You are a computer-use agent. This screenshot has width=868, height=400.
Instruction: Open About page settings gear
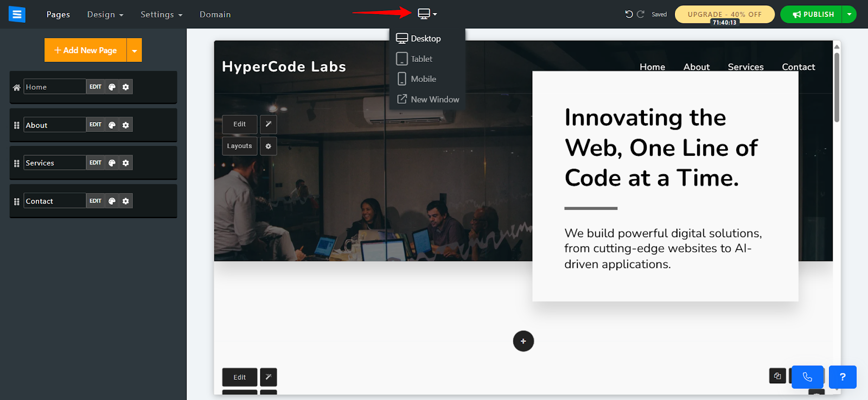[x=126, y=125]
